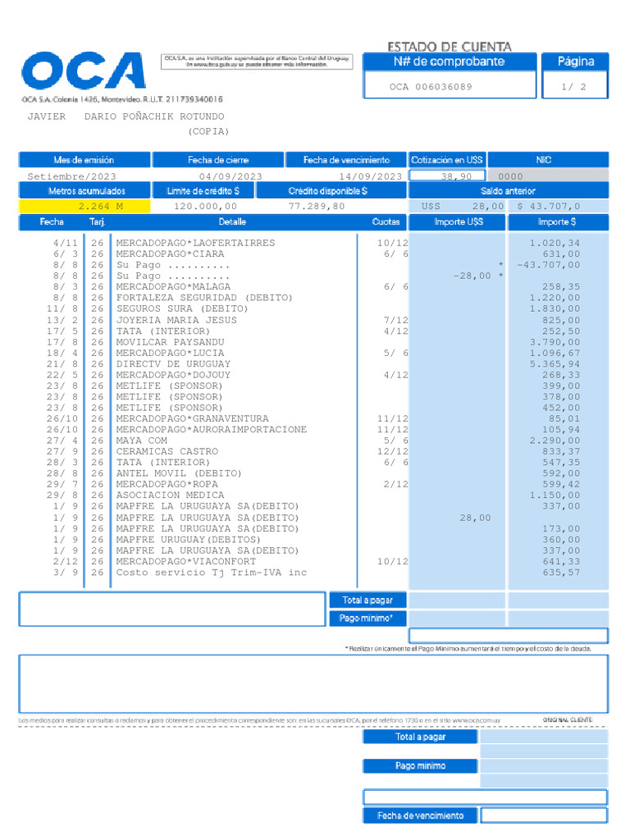The height and width of the screenshot is (840, 630).
Task: Select the MOVILCAR PAYSANDU entry
Action: (171, 342)
